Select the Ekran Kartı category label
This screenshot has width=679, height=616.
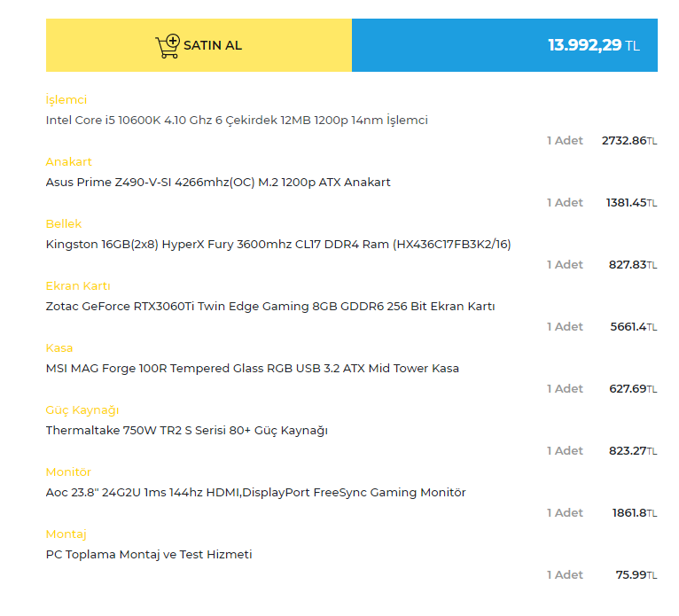pyautogui.click(x=78, y=286)
